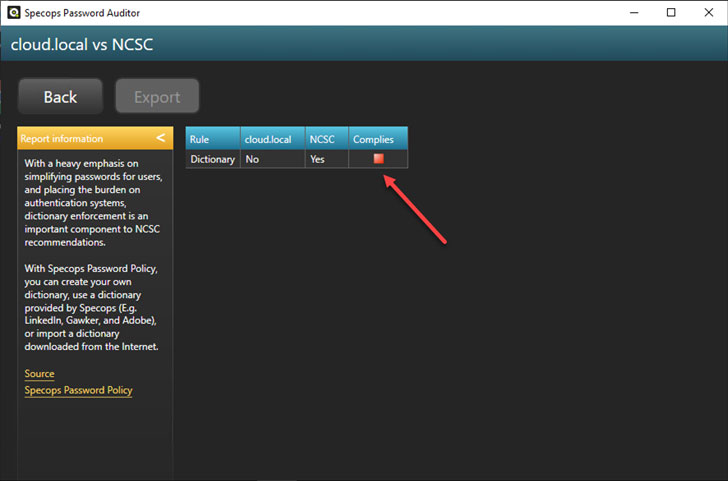Click the Export button
Viewport: 728px width, 481px height.
coord(157,97)
